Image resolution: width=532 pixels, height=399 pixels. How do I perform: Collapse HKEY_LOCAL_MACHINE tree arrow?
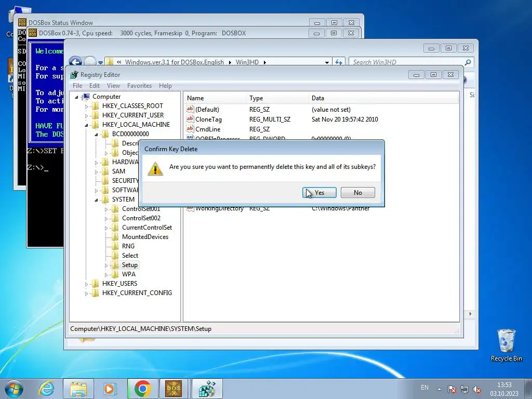(86, 125)
